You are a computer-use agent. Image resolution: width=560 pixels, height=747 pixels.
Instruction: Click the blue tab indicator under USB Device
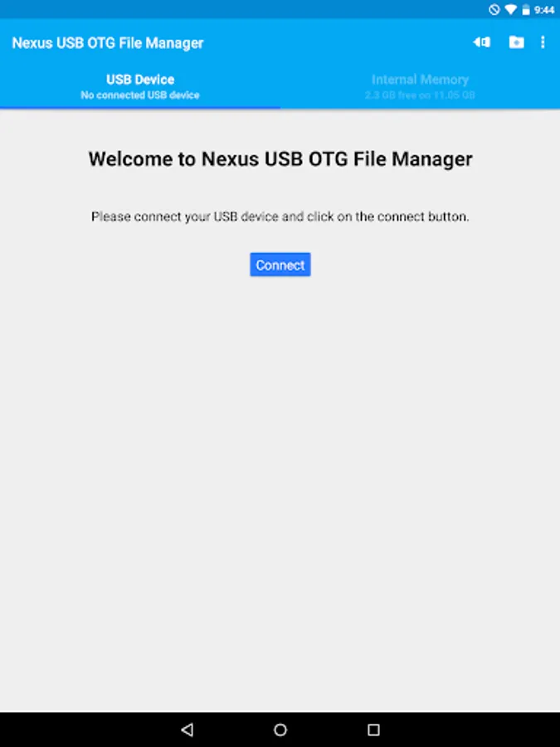(x=140, y=108)
